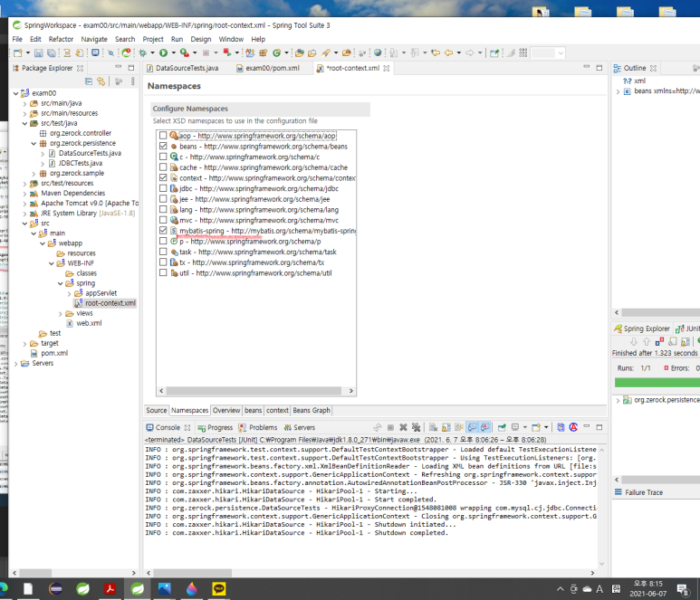Minimize the Console panel
Image resolution: width=700 pixels, height=600 pixels.
pos(587,426)
